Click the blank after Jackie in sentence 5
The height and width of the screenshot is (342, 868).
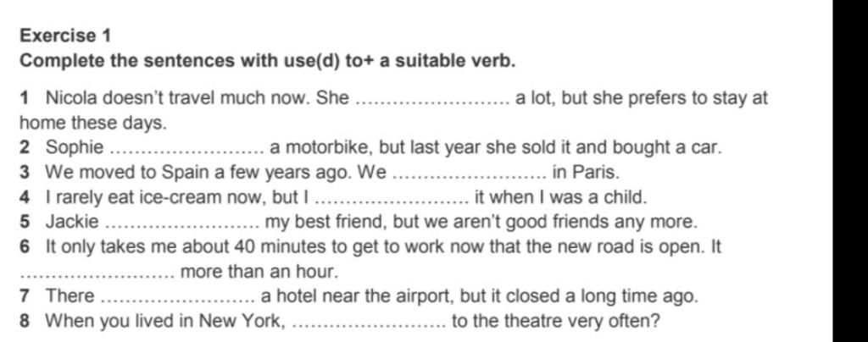point(181,227)
